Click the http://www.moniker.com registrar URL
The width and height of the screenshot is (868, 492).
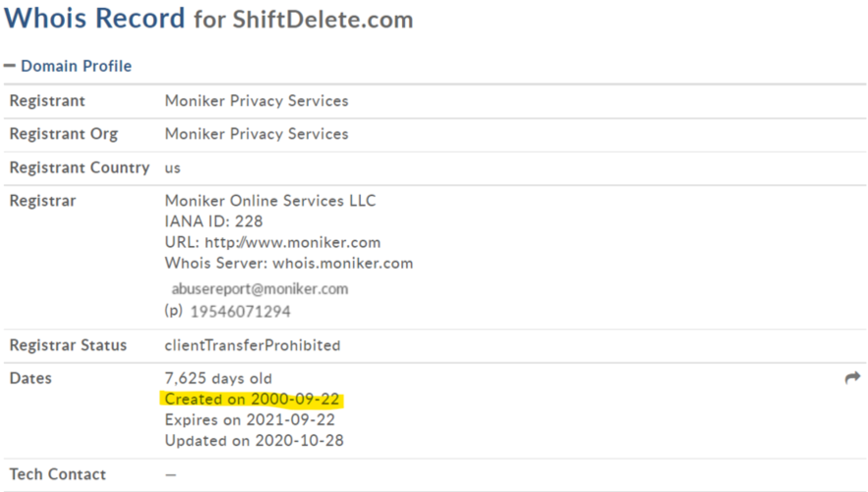click(292, 242)
